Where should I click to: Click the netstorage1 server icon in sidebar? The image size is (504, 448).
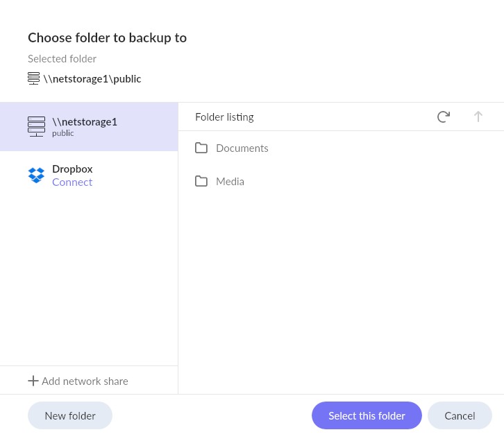point(36,126)
